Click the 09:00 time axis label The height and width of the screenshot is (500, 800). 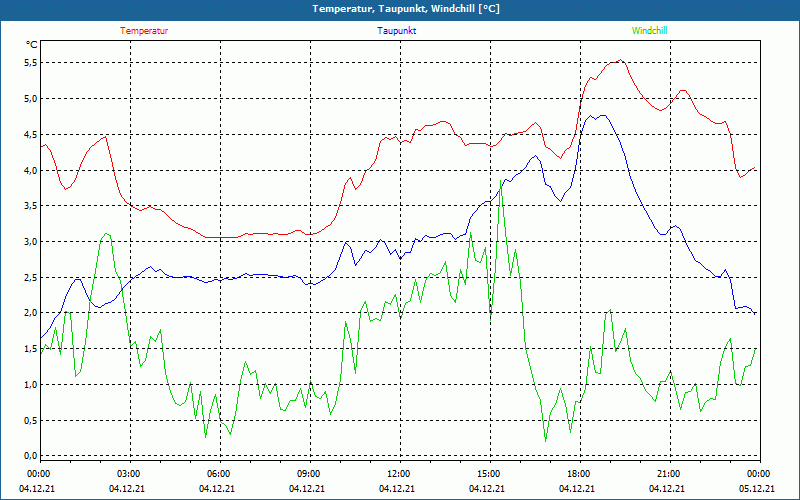tap(310, 474)
